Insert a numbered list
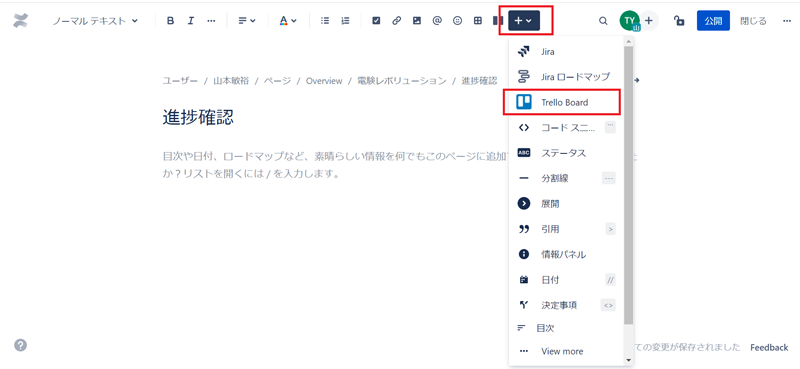800x369 pixels. [x=345, y=21]
